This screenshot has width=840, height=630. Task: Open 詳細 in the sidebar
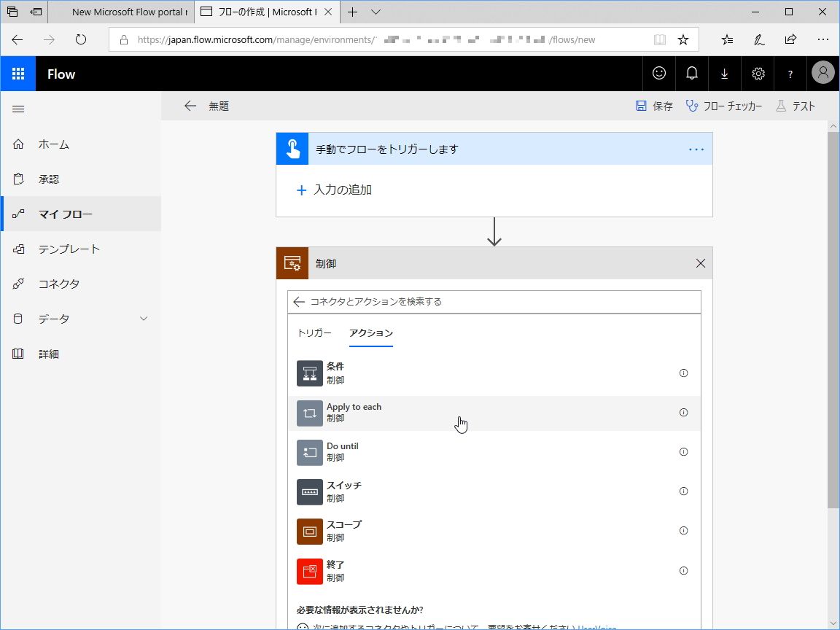click(81, 354)
